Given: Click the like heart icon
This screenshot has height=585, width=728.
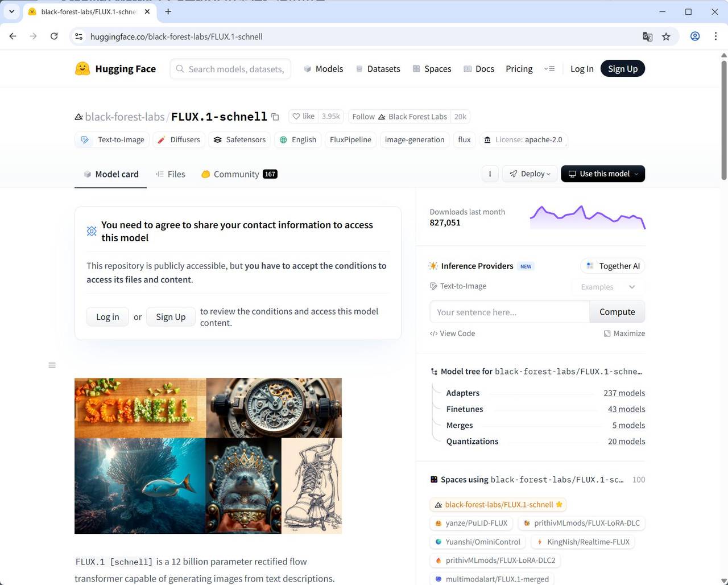Looking at the screenshot, I should click(x=296, y=117).
